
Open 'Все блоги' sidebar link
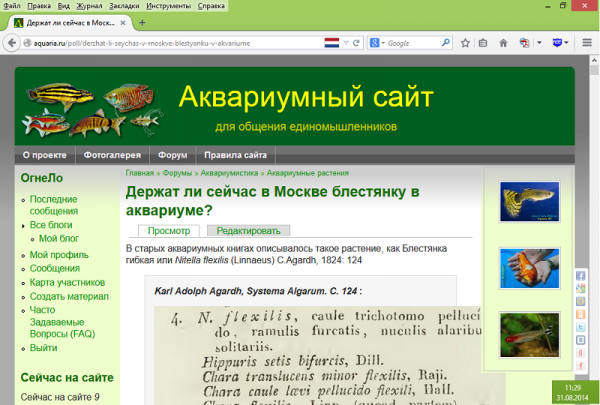51,225
